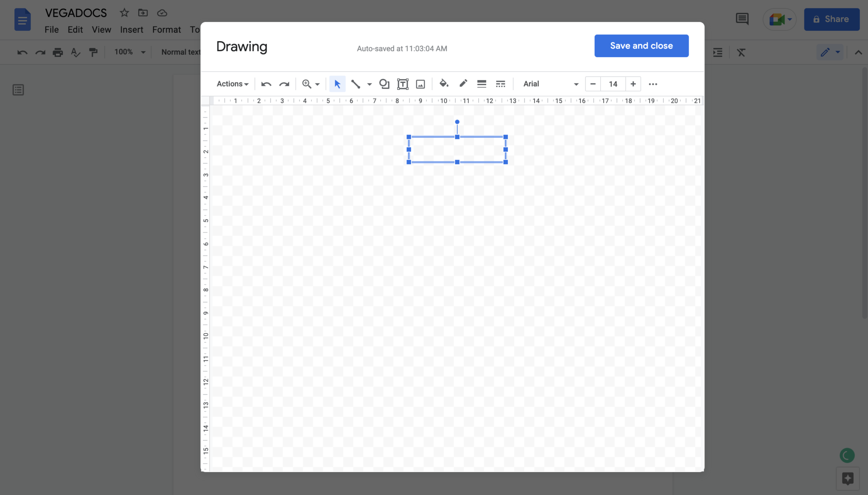Viewport: 868px width, 495px height.
Task: Open the Actions menu
Action: click(232, 83)
